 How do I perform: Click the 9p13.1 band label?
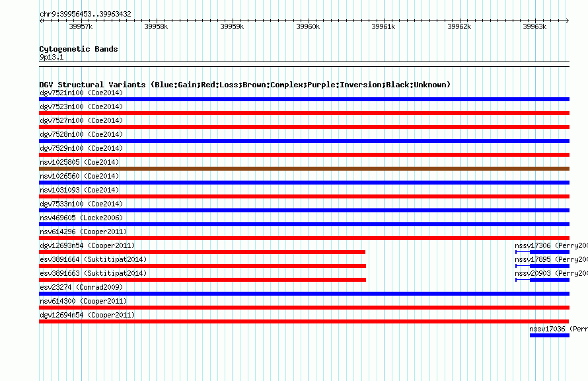[x=52, y=57]
